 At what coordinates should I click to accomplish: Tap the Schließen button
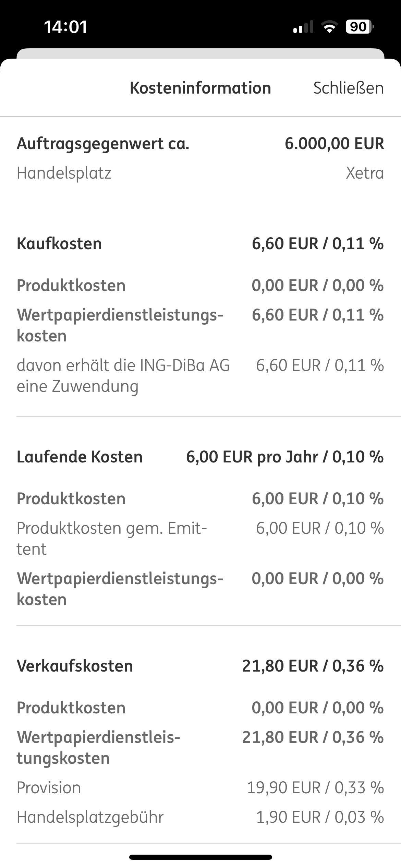[x=348, y=88]
